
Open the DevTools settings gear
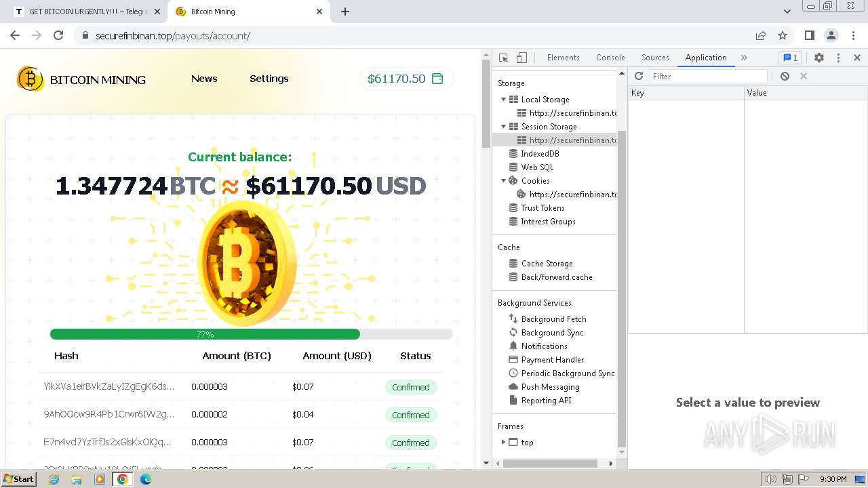(x=819, y=58)
